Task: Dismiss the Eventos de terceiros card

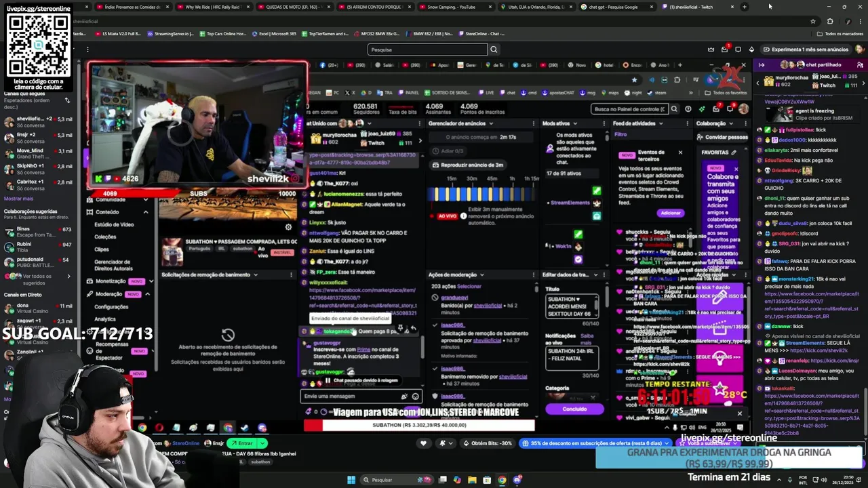Action: [x=680, y=152]
